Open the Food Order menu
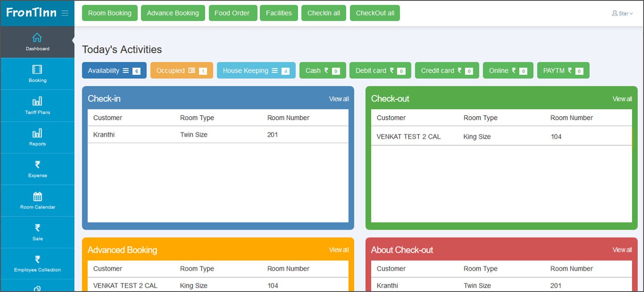The width and height of the screenshot is (644, 292). (x=232, y=13)
